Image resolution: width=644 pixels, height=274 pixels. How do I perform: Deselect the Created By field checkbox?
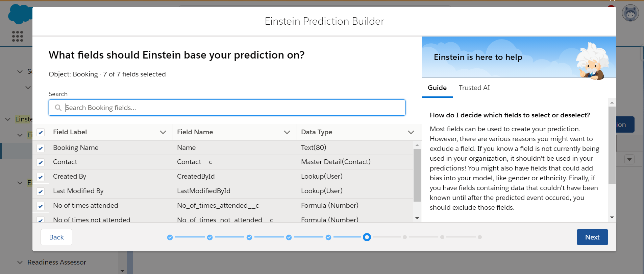[x=41, y=177]
